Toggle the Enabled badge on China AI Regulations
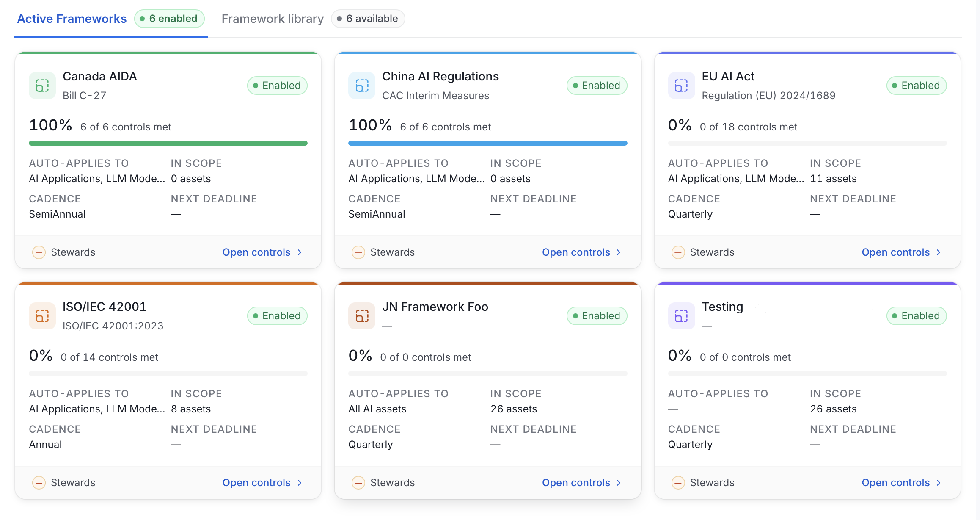Viewport: 980px width, 520px height. point(597,86)
